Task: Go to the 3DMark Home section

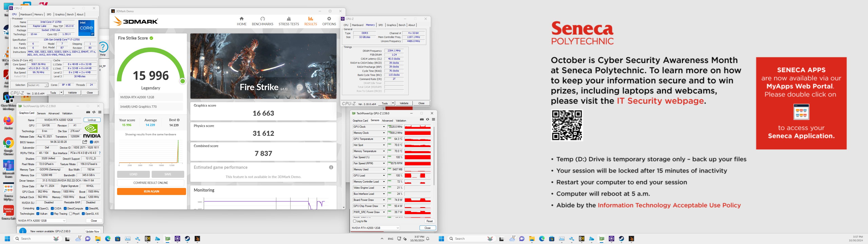Action: (241, 21)
